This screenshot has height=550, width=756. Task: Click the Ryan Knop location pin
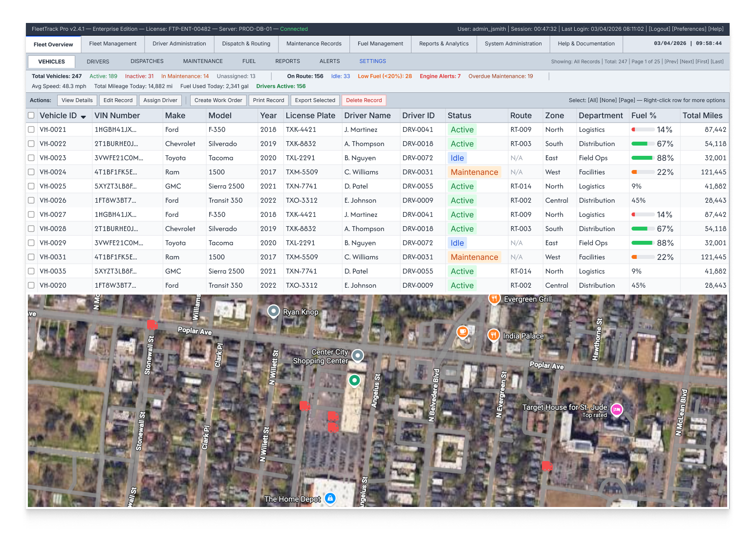(x=273, y=311)
